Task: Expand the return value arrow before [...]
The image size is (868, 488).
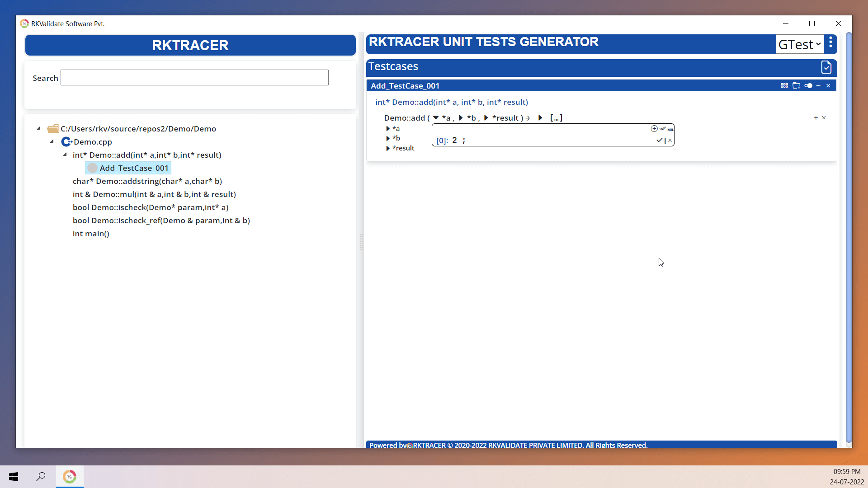Action: click(540, 118)
